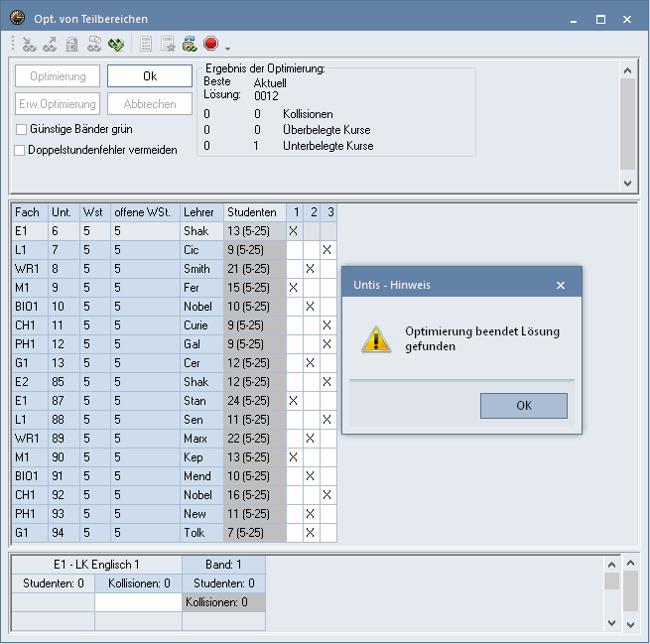Click the Fach column header

click(30, 212)
